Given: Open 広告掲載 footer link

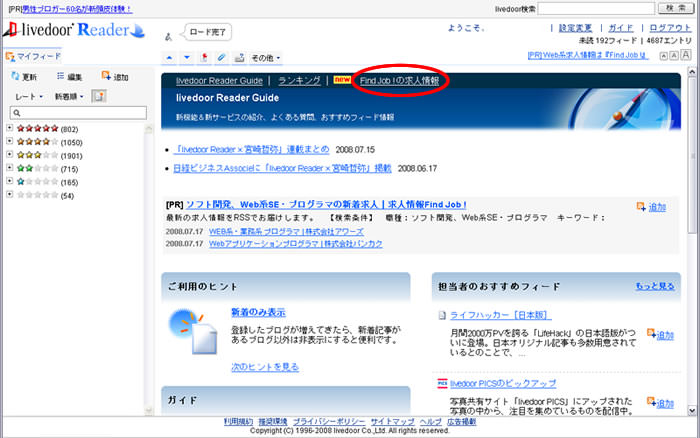Looking at the screenshot, I should [462, 421].
